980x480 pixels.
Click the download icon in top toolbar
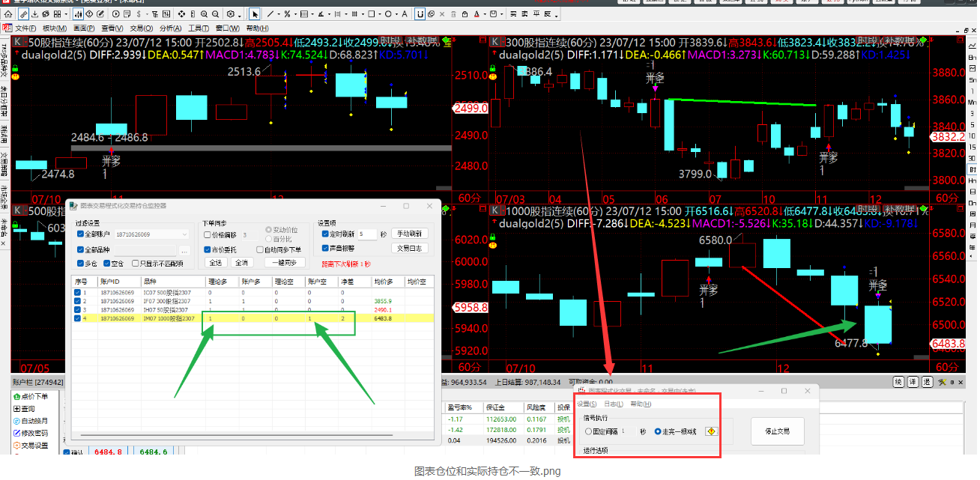click(35, 13)
